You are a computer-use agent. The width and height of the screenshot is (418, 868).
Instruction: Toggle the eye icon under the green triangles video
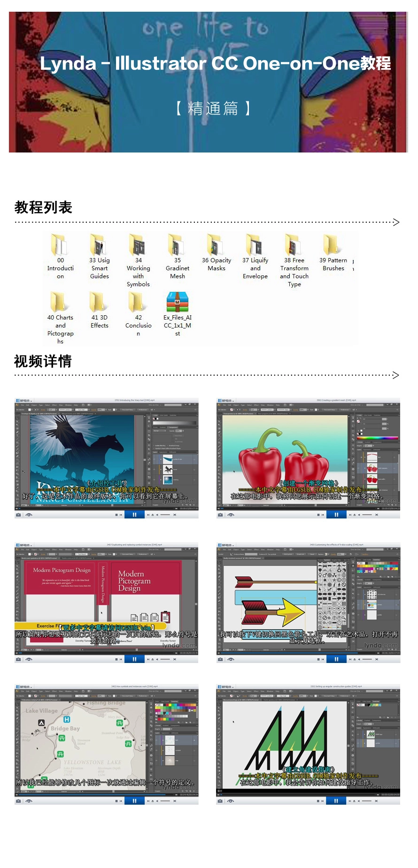coord(231,801)
